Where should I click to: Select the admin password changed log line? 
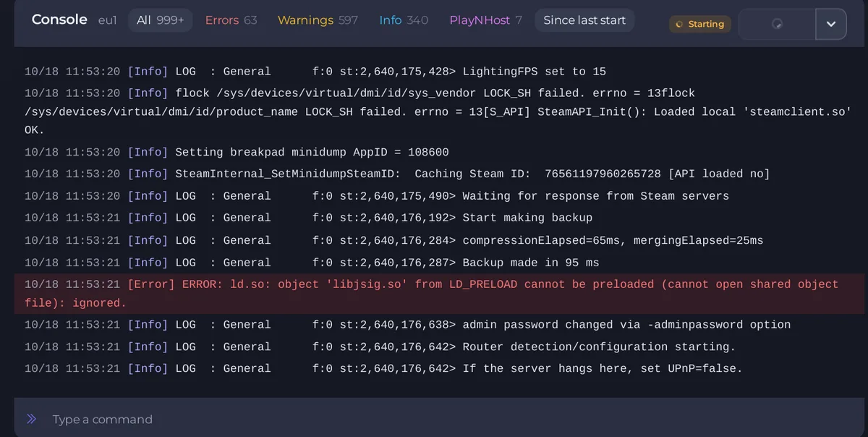pos(408,325)
